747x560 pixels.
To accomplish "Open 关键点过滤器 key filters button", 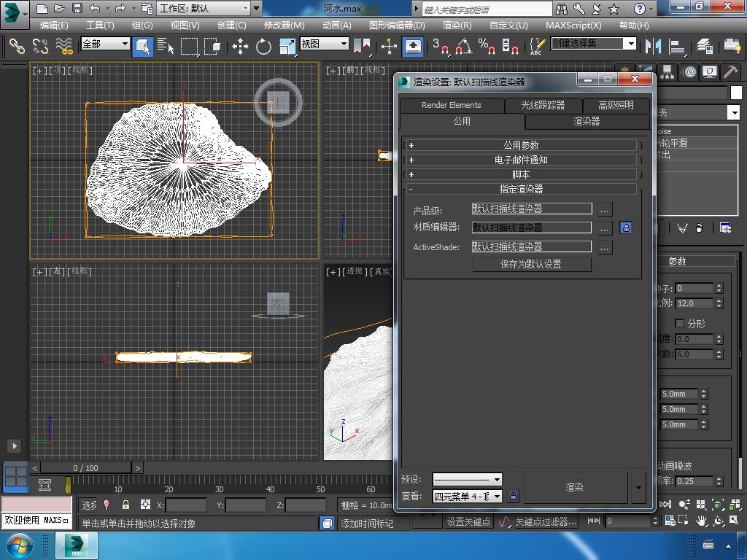I will pos(546,522).
